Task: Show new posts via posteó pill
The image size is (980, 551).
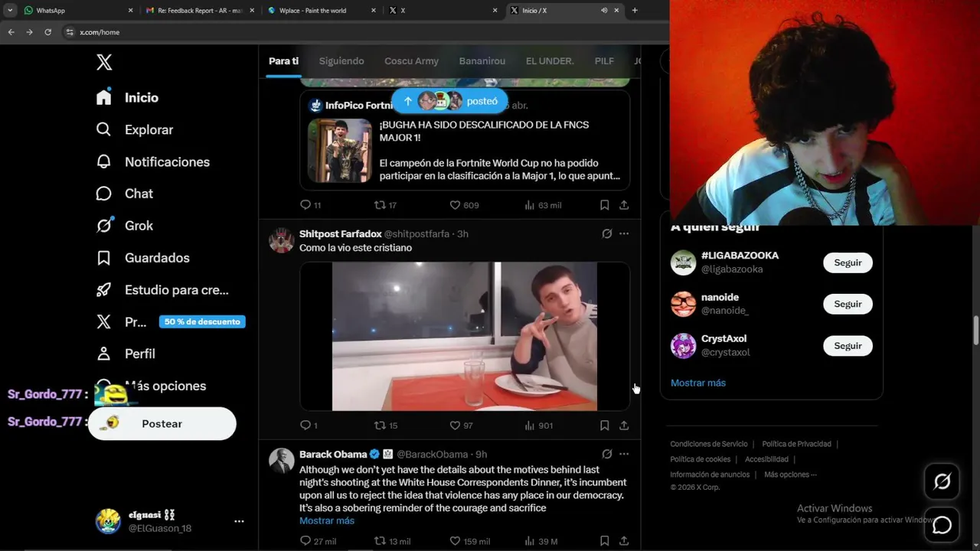Action: 449,101
